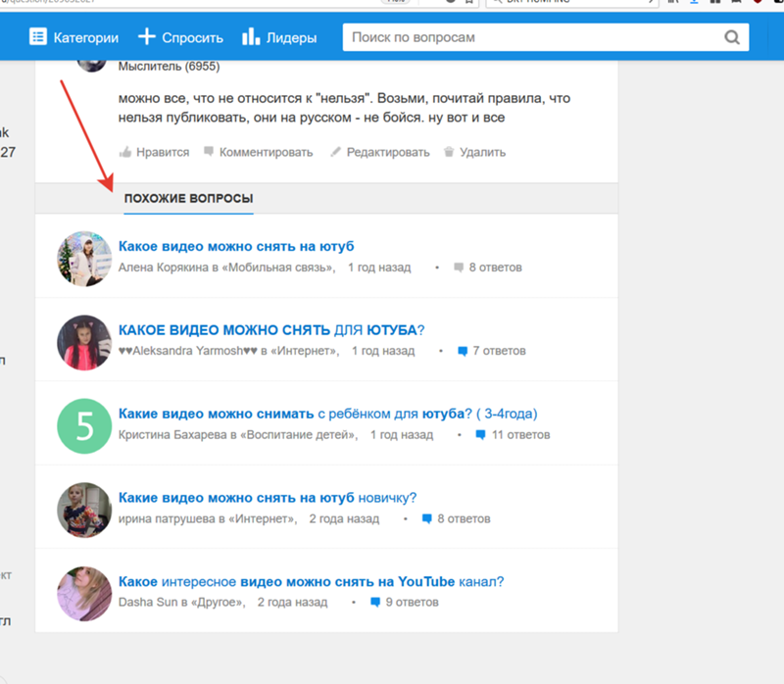This screenshot has height=684, width=784.
Task: Open the Лидеры bar chart icon
Action: click(251, 36)
